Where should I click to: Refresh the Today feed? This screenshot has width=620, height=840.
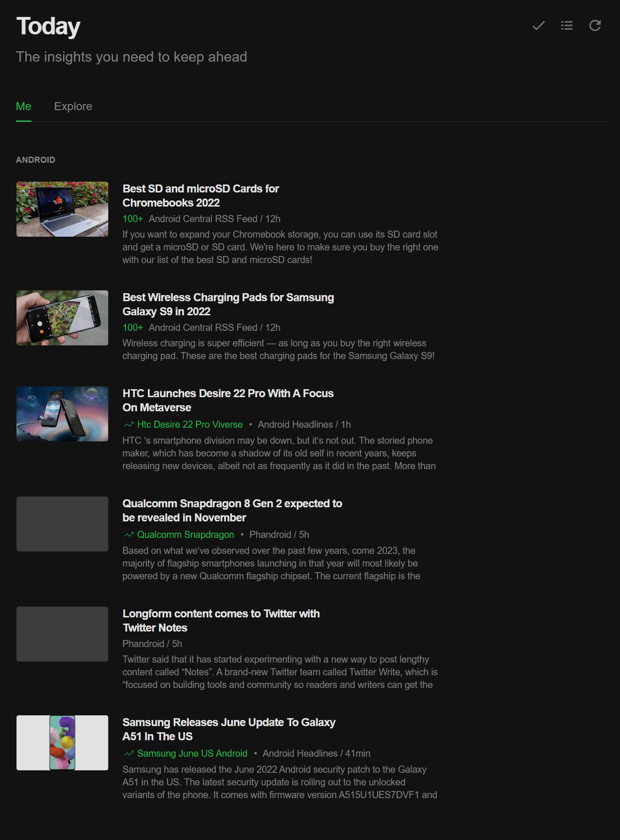click(595, 25)
